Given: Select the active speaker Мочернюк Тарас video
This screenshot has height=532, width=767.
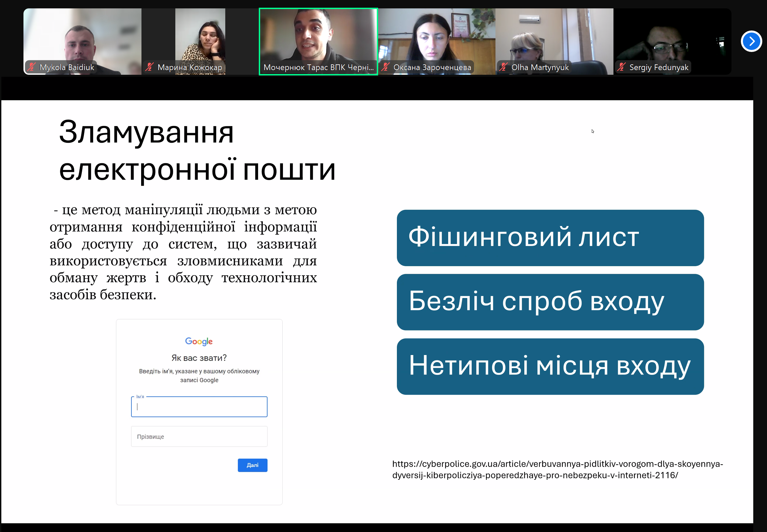Looking at the screenshot, I should coord(318,42).
